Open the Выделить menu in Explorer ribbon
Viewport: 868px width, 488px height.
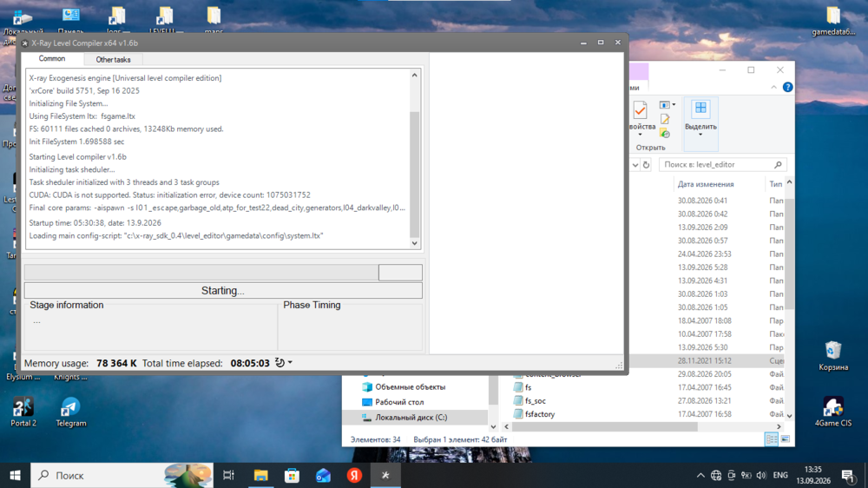tap(700, 123)
